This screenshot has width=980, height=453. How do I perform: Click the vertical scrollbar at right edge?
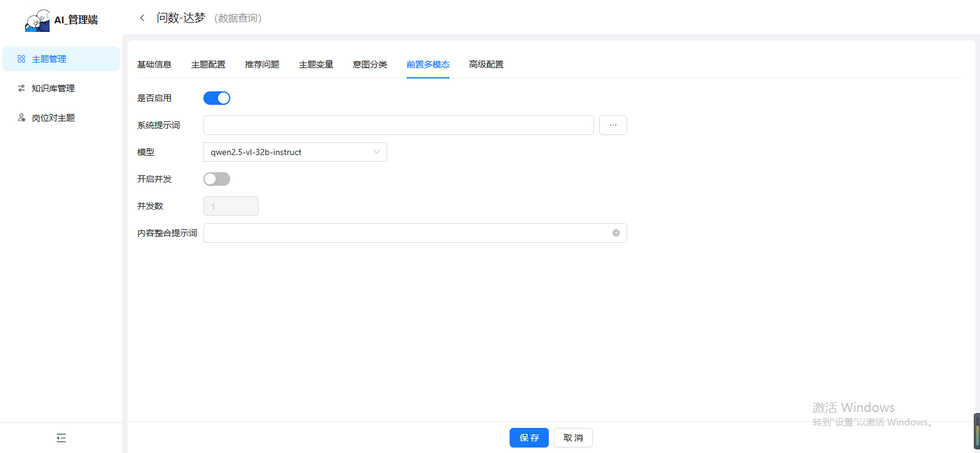coord(976,432)
